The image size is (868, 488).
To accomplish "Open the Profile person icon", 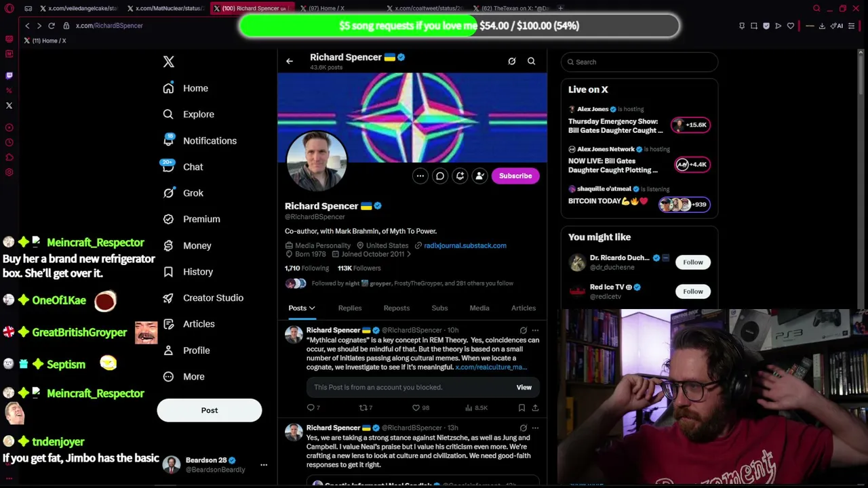I will coord(168,350).
